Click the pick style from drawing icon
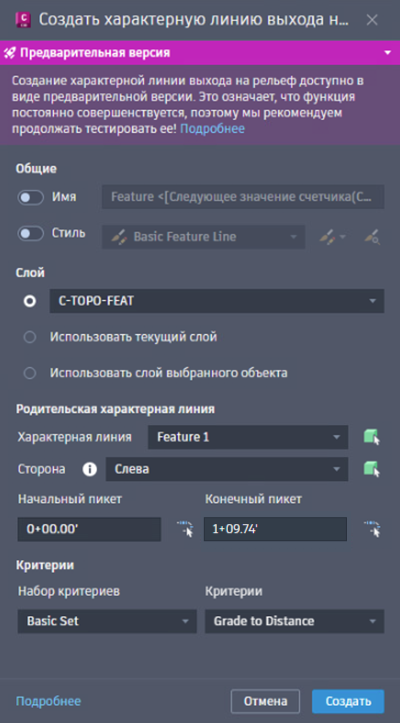Screen dimensions: 400x723 click(372, 237)
